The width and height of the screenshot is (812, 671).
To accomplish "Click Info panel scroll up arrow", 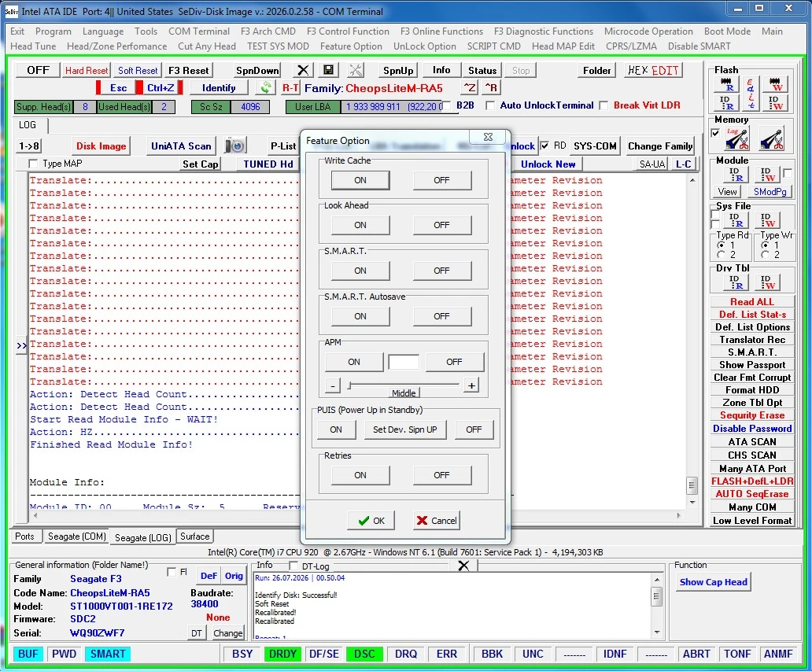I will coord(657,580).
